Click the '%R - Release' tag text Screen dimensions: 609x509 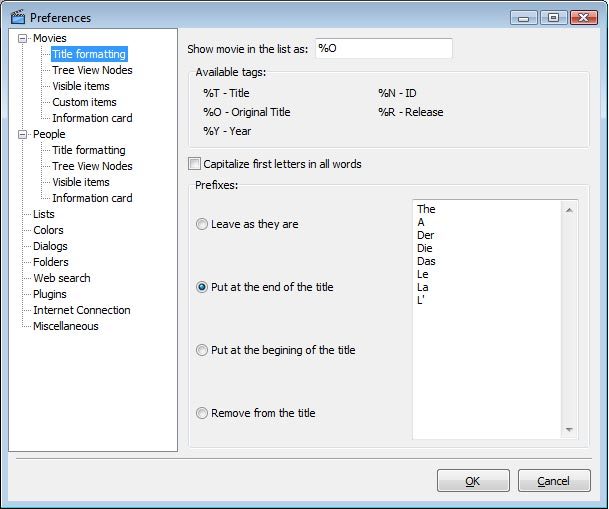tap(411, 112)
